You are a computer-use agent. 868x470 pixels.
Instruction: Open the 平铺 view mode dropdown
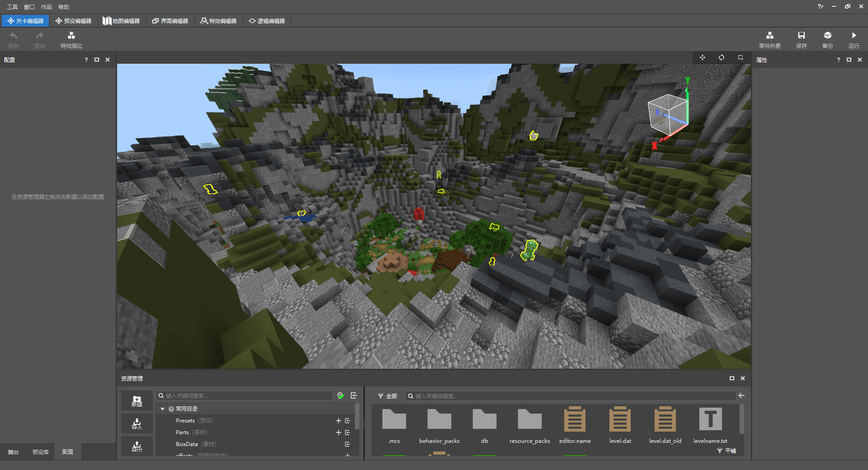(726, 451)
